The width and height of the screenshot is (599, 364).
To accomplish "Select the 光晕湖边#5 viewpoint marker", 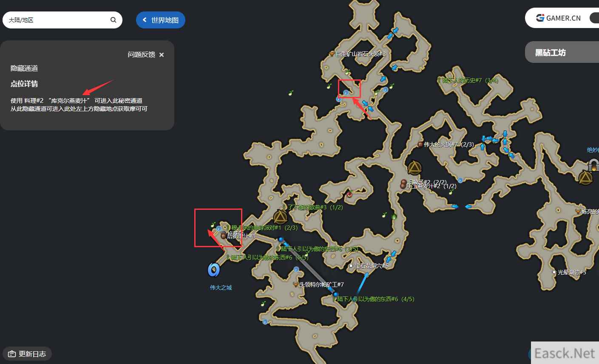I will pos(554,272).
